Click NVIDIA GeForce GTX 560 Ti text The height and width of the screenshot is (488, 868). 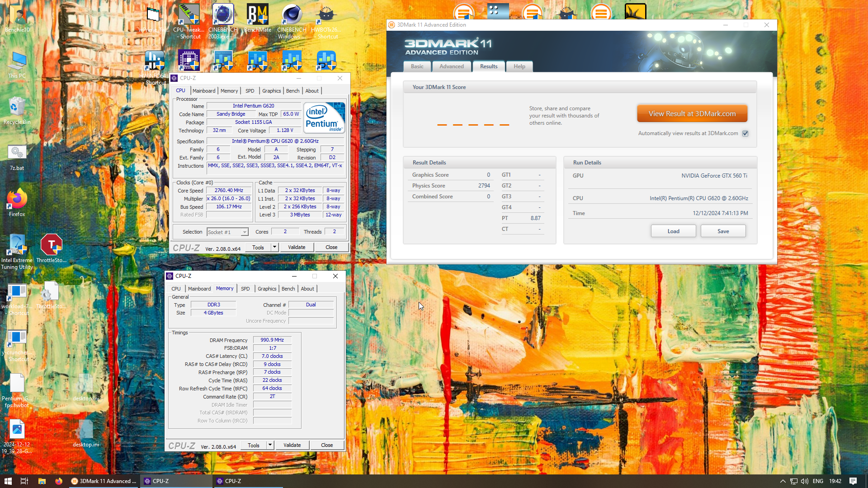[x=714, y=176]
